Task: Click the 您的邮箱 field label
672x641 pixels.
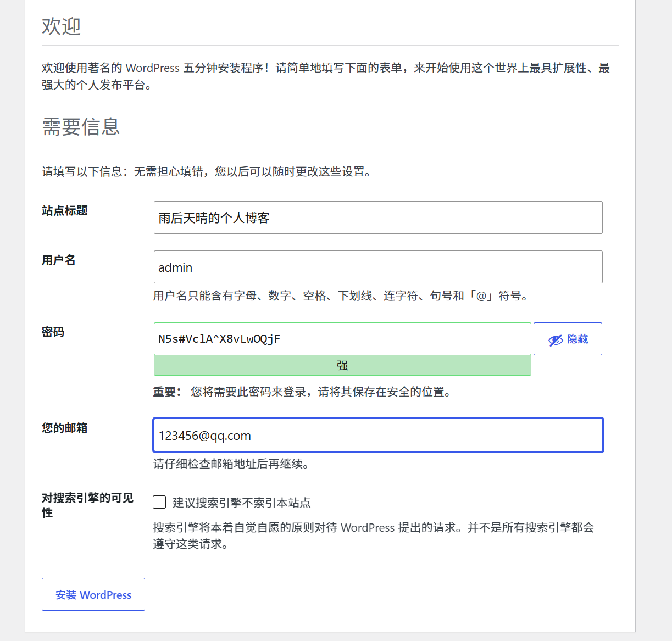Action: pyautogui.click(x=65, y=428)
